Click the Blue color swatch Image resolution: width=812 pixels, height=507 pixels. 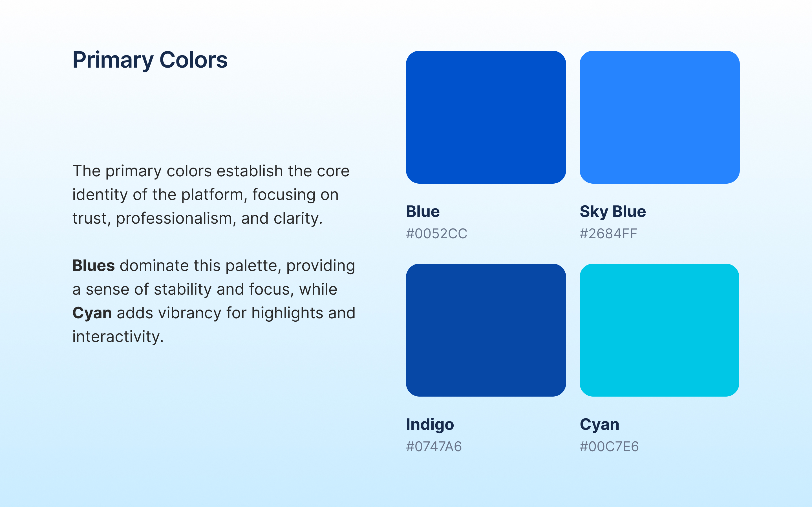pos(486,117)
